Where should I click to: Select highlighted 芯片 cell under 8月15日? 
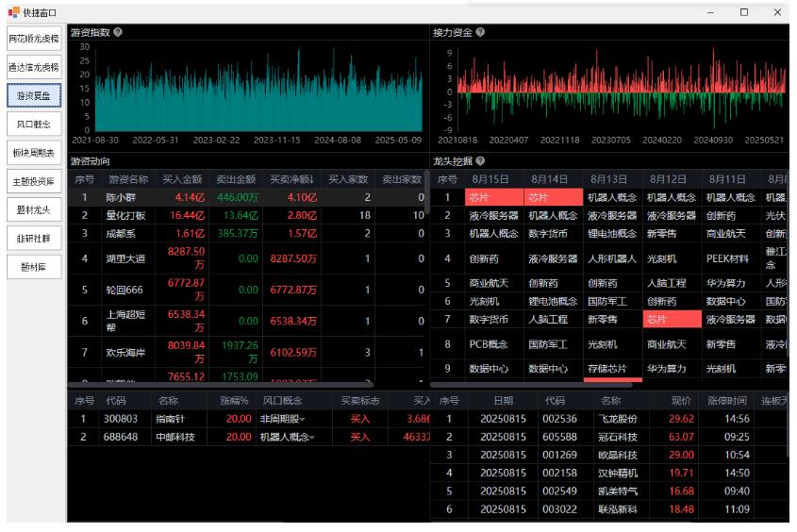(494, 197)
